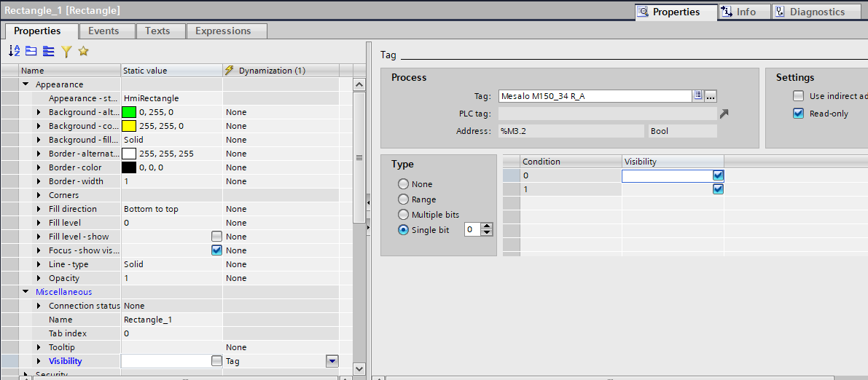
Task: Click the Condition column header
Action: 571,162
